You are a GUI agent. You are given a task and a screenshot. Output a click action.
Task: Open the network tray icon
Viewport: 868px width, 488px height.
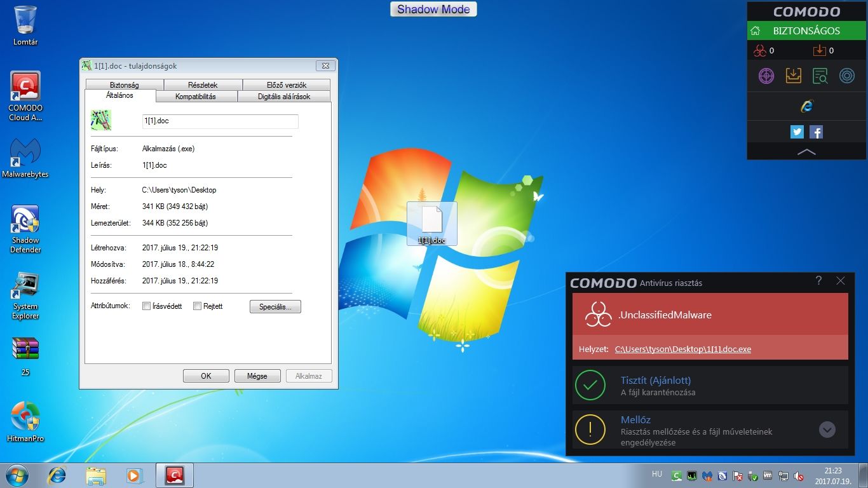pyautogui.click(x=783, y=476)
